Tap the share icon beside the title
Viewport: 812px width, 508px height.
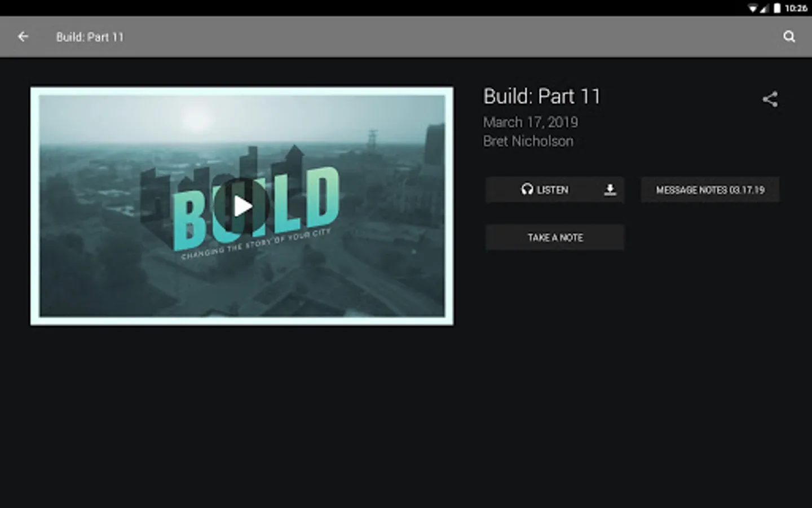[770, 99]
